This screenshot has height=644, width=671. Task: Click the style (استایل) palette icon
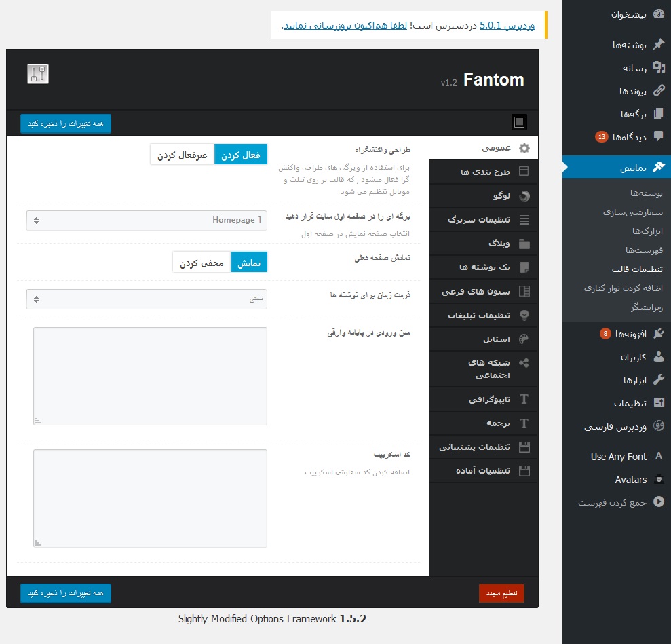tap(524, 339)
